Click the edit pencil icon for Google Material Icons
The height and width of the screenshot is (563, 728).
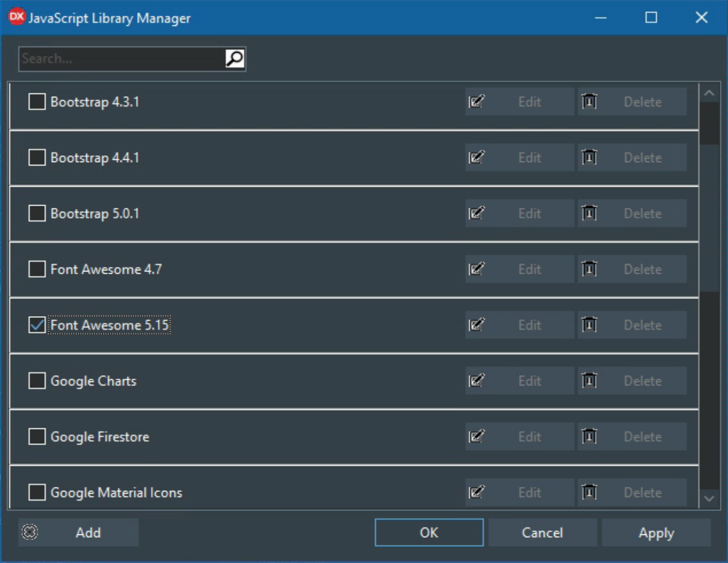(476, 493)
